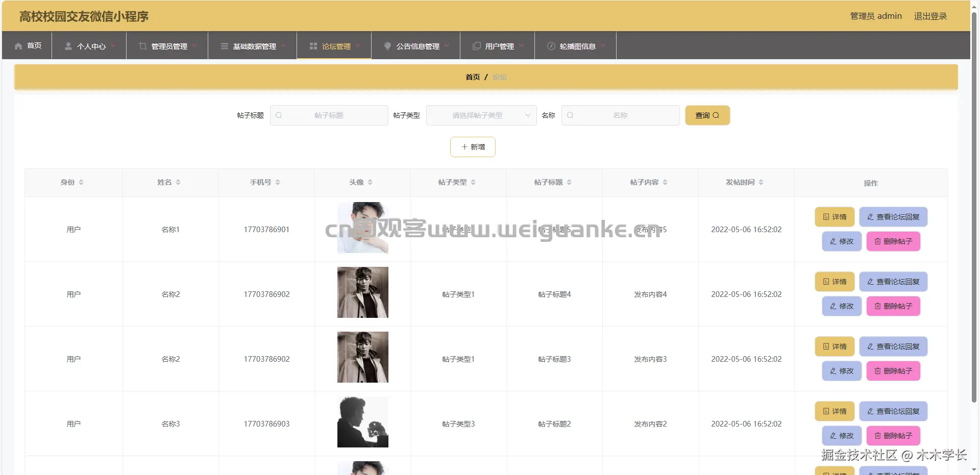
Task: Sort by 帖子内容 using its arrows
Action: (665, 182)
